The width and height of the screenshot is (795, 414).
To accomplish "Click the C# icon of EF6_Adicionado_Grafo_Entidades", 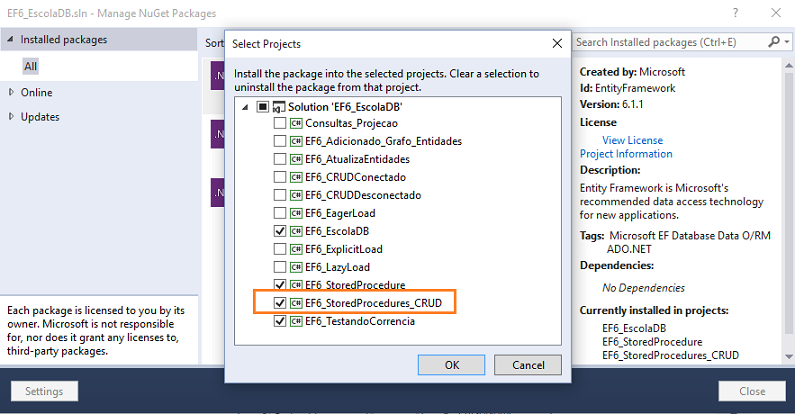I will [296, 141].
